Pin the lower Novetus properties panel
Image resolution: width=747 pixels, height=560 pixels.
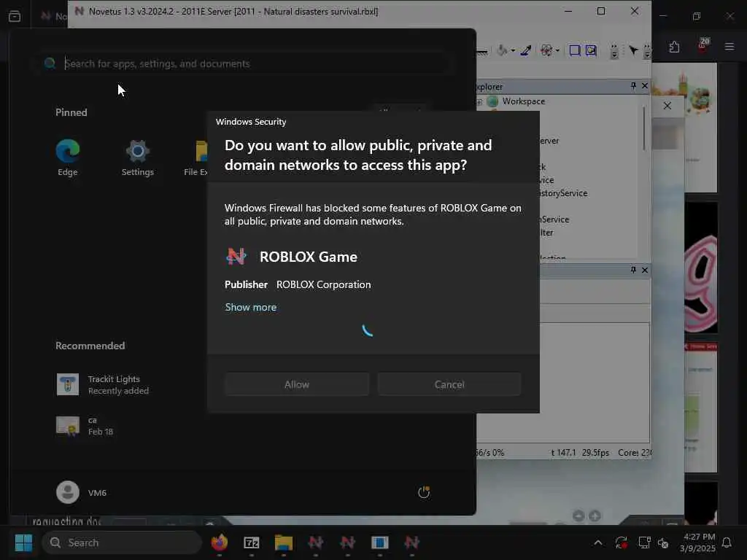(633, 270)
